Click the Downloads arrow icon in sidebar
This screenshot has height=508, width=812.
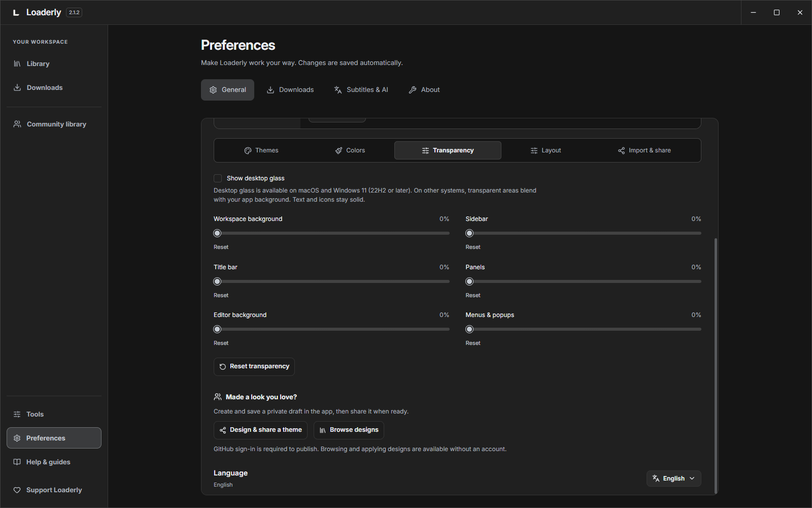(x=17, y=87)
